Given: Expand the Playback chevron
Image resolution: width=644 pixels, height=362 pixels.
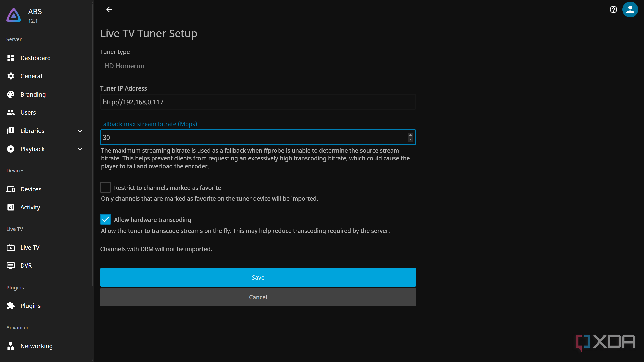Looking at the screenshot, I should point(80,149).
